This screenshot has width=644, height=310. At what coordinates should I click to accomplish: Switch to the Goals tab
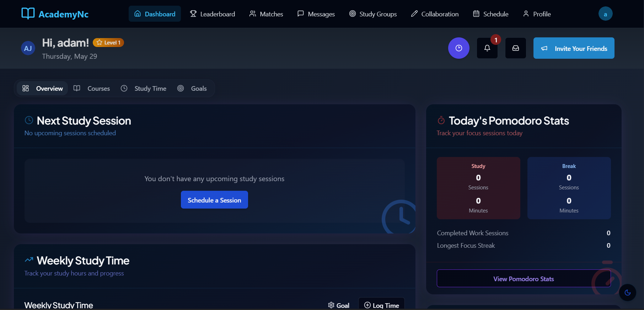pyautogui.click(x=192, y=88)
